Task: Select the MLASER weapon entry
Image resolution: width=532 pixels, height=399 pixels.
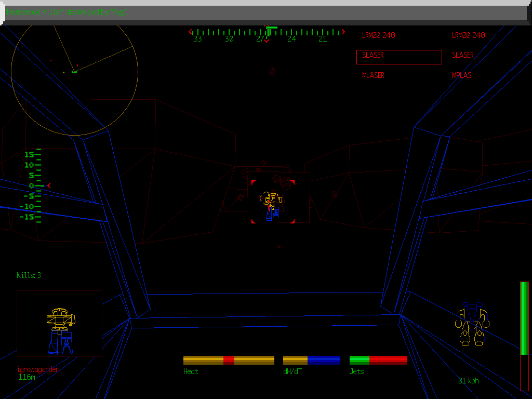Action: pos(373,75)
